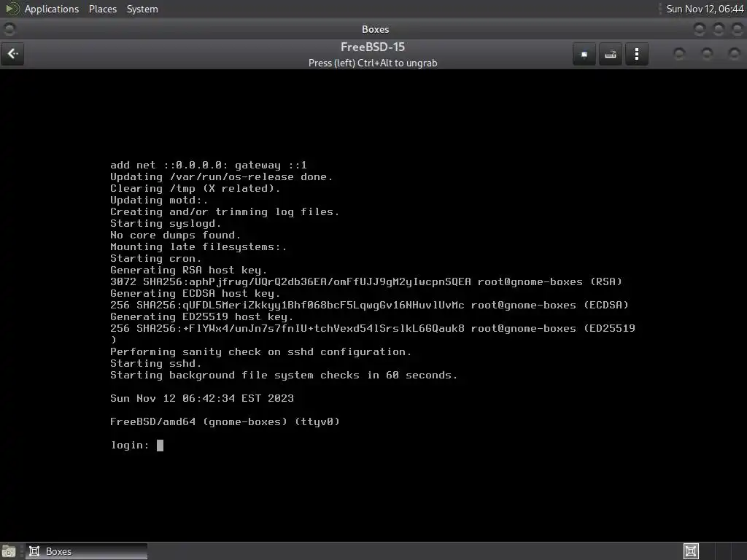
Task: Click the 'Press (left) Ctrl+Alt to ungrab' subtitle
Action: pos(373,63)
